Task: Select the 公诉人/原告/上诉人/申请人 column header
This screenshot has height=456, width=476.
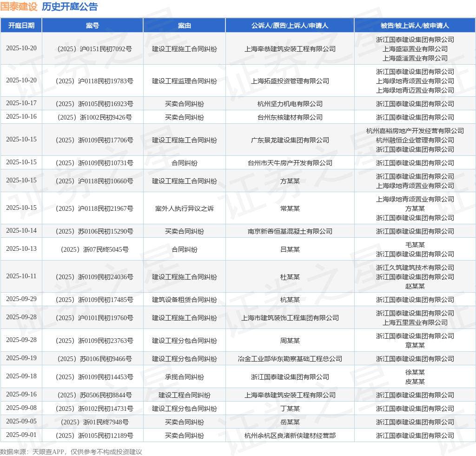Action: [x=290, y=26]
